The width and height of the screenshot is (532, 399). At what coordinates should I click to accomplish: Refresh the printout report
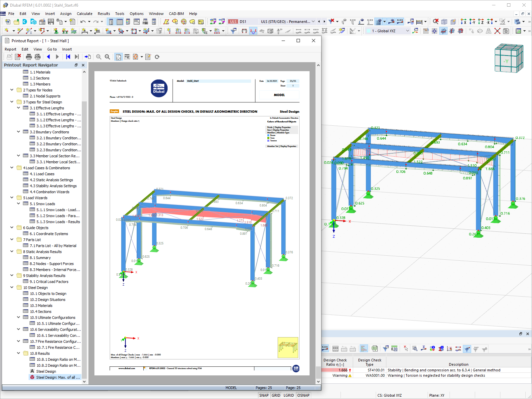[157, 57]
